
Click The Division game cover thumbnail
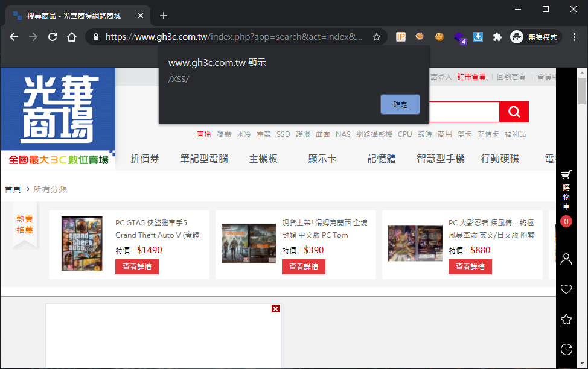click(x=249, y=244)
